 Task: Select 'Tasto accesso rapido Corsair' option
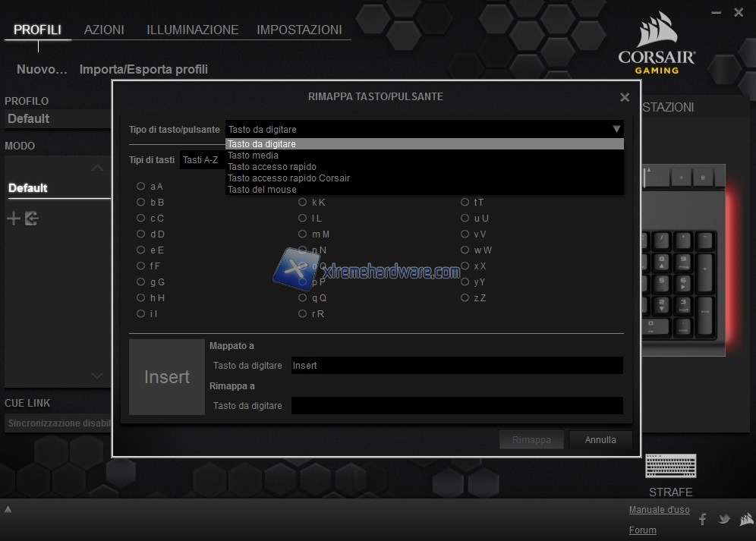288,178
